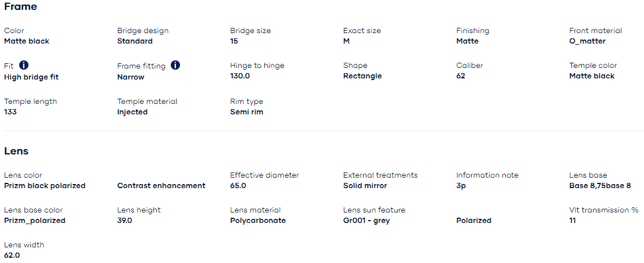This screenshot has height=263, width=644.
Task: Select the Matte black Color value
Action: (x=27, y=41)
